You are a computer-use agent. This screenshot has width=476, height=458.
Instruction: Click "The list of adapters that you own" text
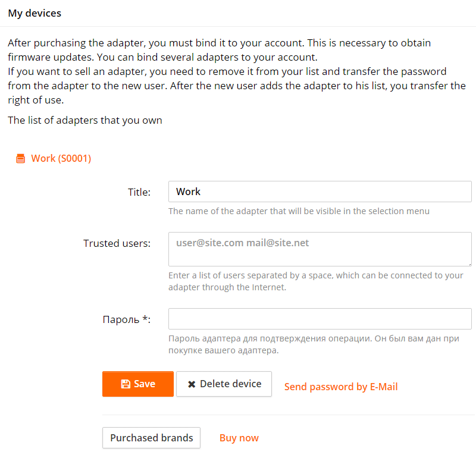[85, 120]
